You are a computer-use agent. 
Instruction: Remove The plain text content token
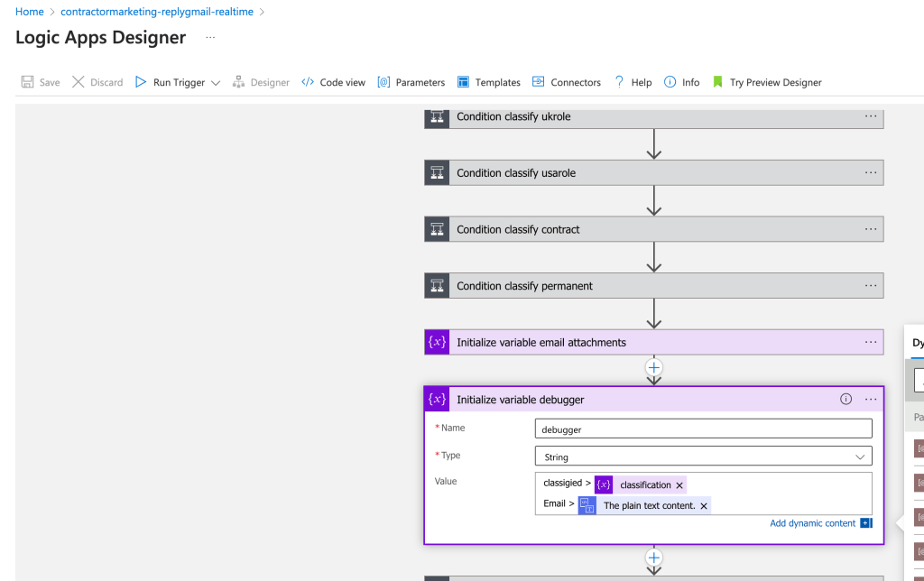point(704,506)
